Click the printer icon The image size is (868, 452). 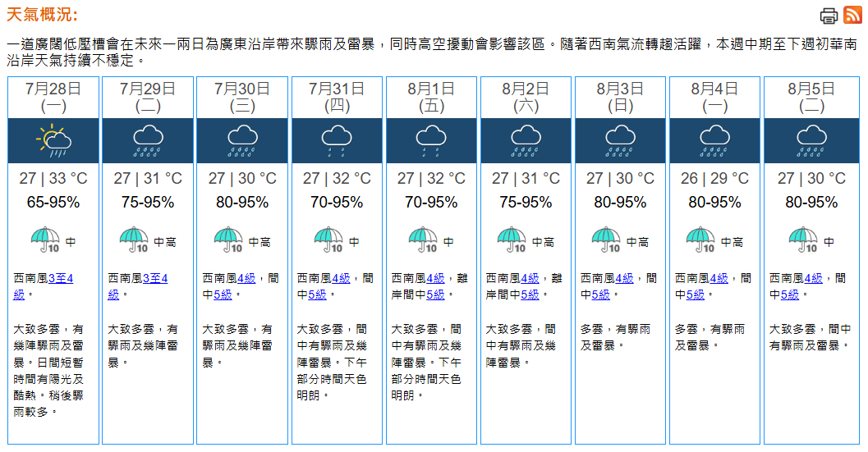click(829, 15)
